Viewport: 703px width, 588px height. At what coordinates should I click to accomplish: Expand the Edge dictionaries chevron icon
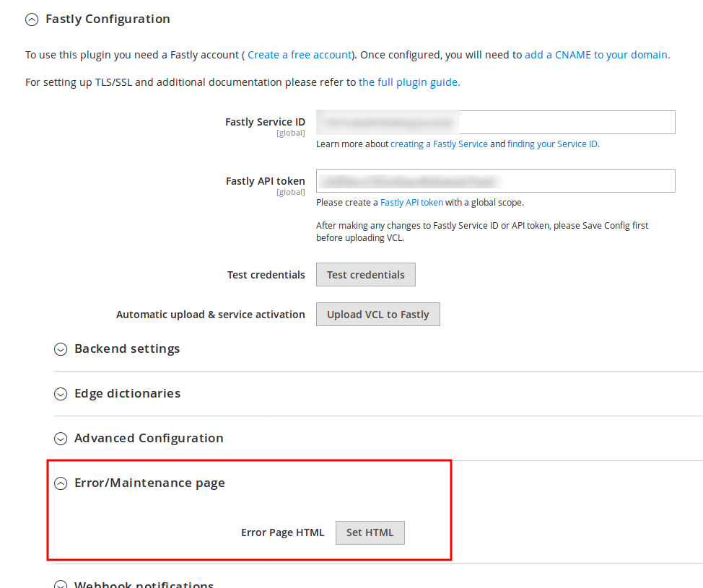[x=61, y=394]
